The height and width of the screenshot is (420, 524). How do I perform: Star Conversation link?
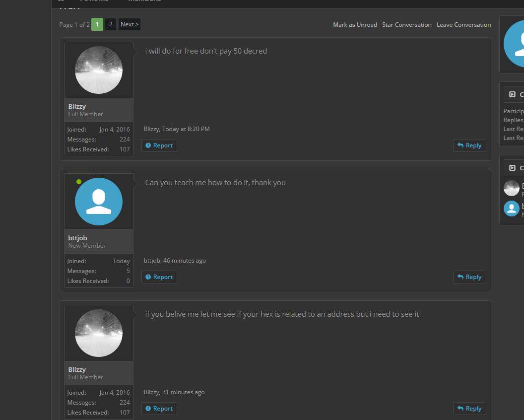(x=407, y=25)
